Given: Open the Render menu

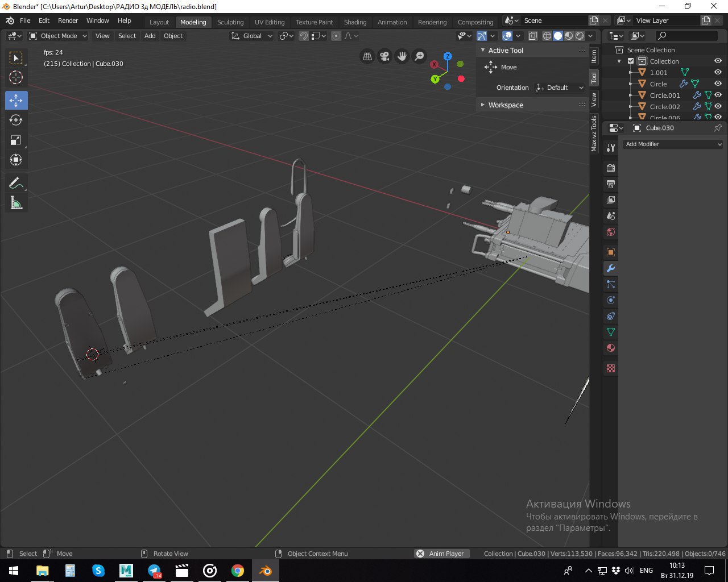Looking at the screenshot, I should tap(68, 20).
